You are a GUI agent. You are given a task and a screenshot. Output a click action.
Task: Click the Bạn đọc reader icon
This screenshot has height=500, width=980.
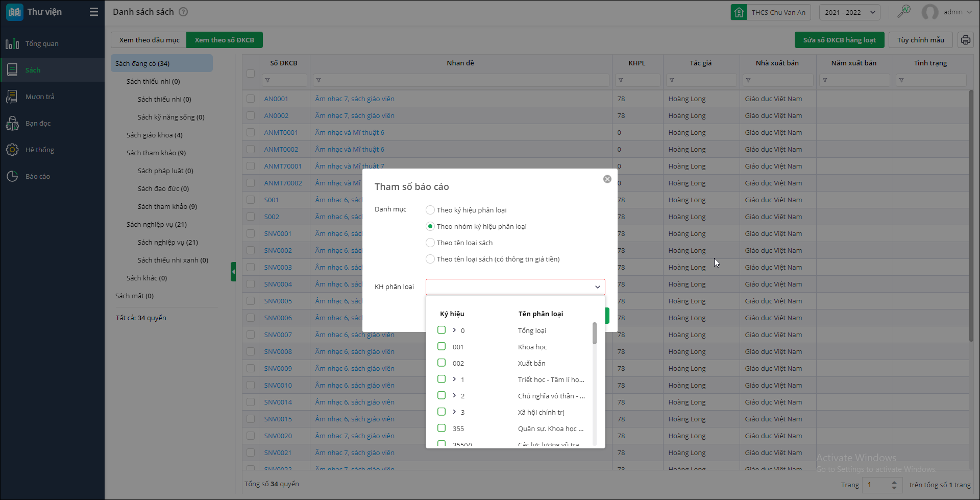[x=12, y=123]
